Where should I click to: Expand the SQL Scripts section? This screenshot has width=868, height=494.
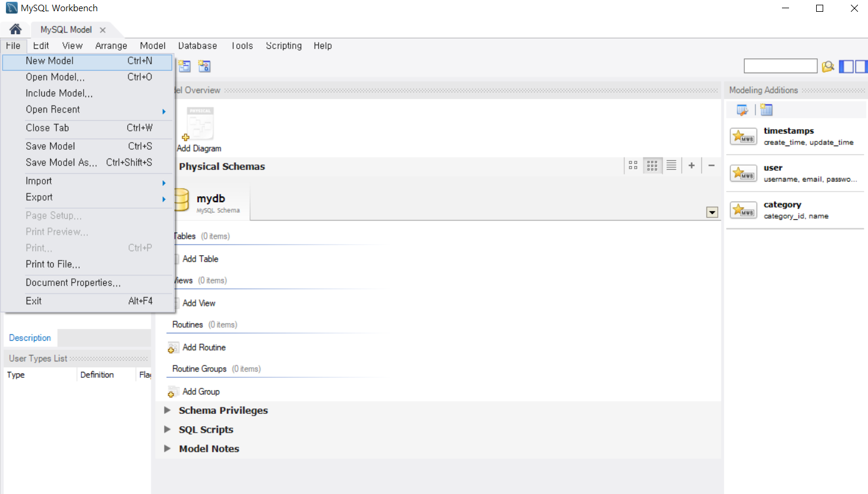167,429
